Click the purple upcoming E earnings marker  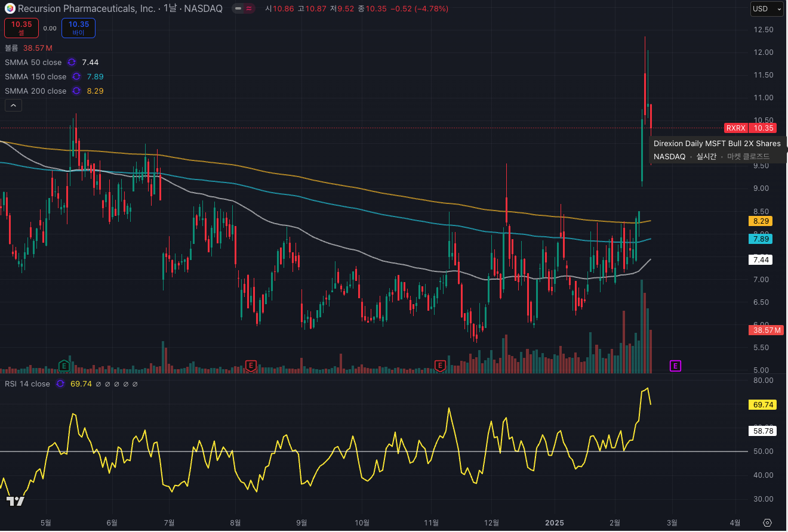[675, 366]
